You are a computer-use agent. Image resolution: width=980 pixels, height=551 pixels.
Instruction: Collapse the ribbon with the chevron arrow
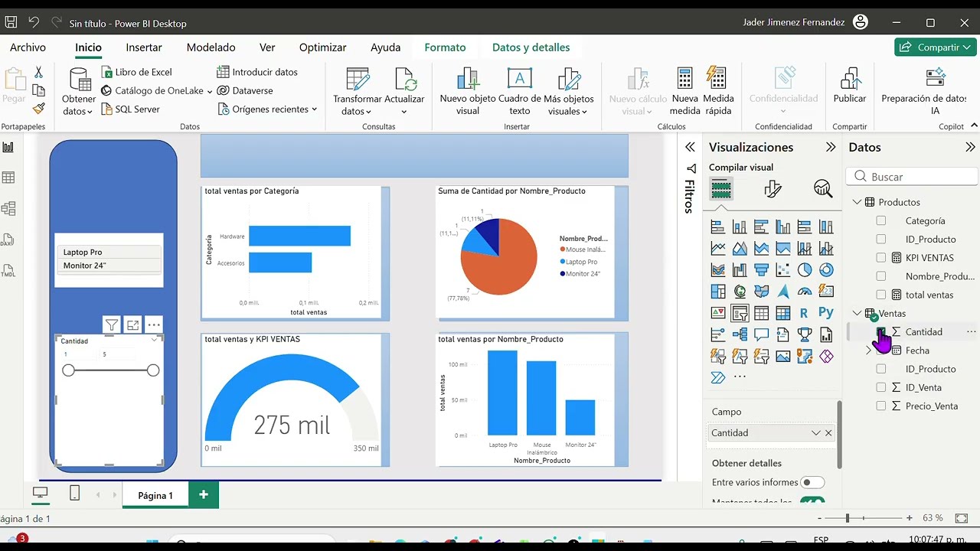[974, 126]
